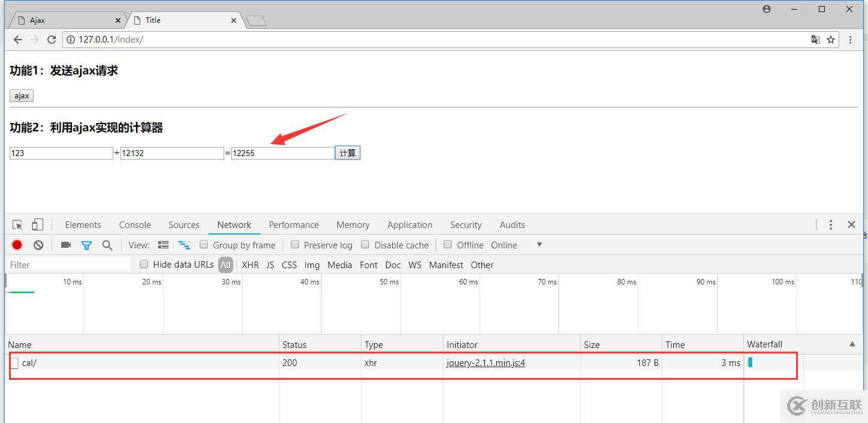868x423 pixels.
Task: Reload the page with refresh icon
Action: coord(52,40)
